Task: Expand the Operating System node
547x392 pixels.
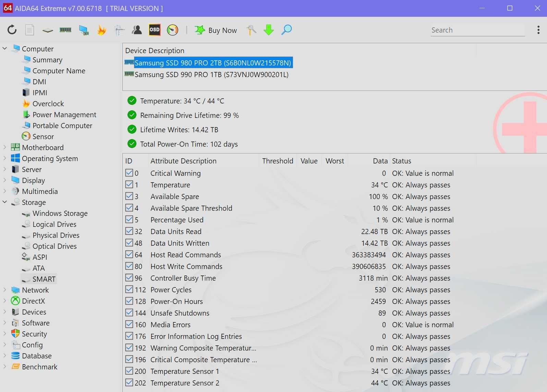Action: pyautogui.click(x=5, y=158)
